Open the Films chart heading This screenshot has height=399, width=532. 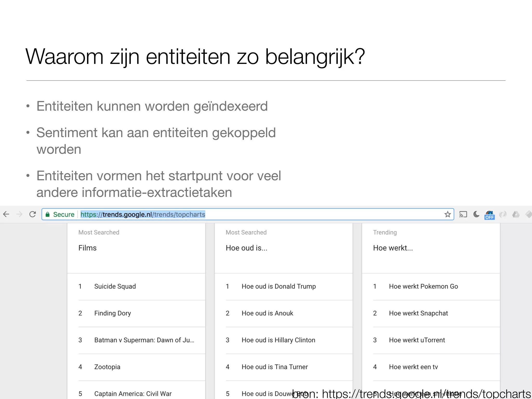[88, 248]
